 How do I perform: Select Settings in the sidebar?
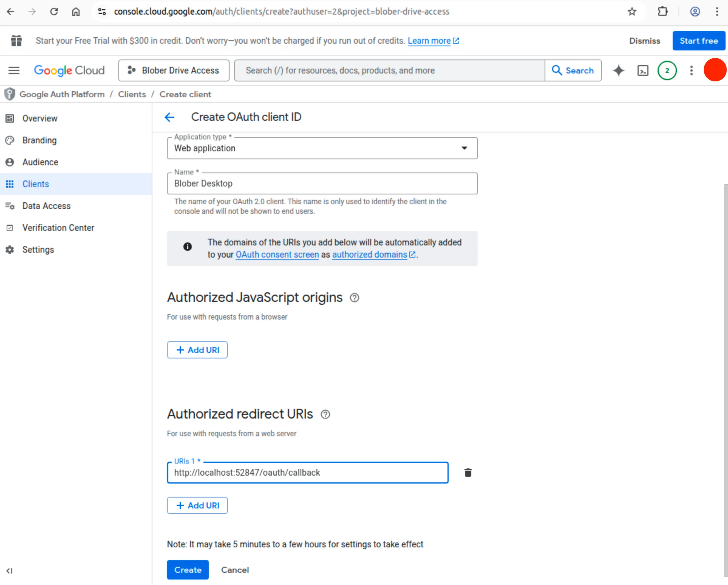pos(38,250)
